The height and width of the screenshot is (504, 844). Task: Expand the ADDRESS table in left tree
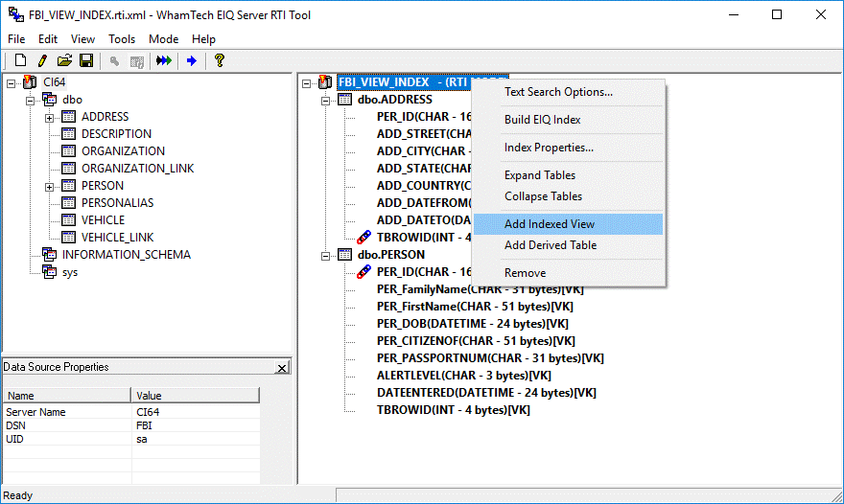[x=50, y=118]
